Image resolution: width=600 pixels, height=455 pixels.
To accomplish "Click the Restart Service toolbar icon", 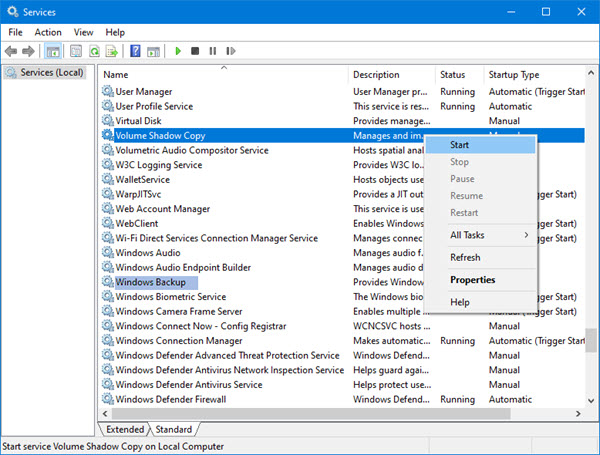I will [229, 51].
